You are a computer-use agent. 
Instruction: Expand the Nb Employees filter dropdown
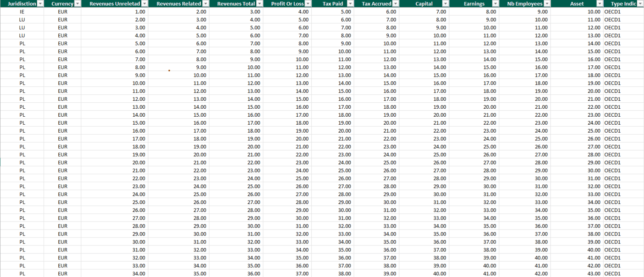546,4
